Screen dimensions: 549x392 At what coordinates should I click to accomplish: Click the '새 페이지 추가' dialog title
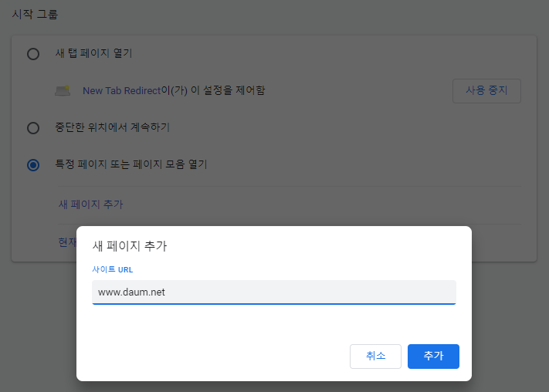click(x=130, y=245)
